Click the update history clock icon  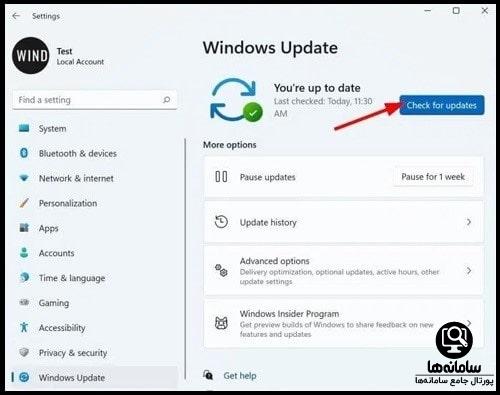click(x=221, y=222)
